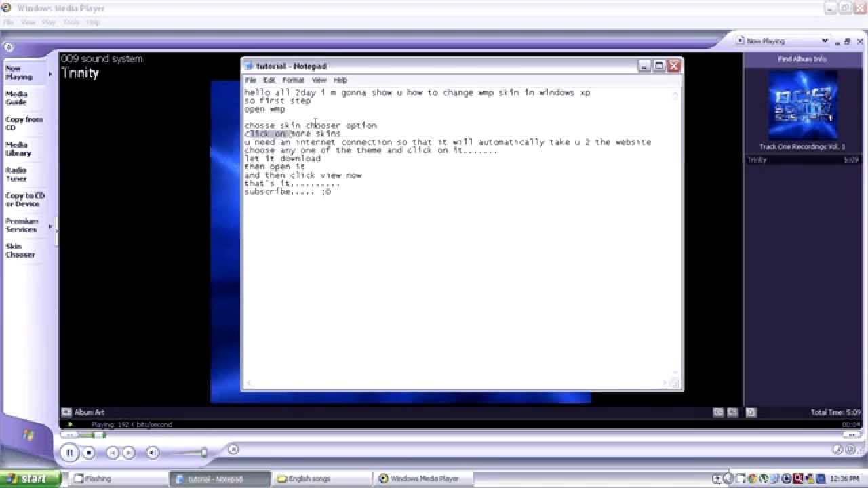
Task: Click the Windows Media Player title icon
Action: (x=7, y=9)
